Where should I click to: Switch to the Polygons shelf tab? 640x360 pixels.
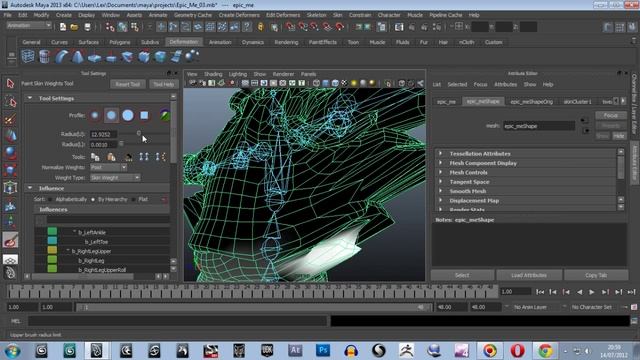(x=120, y=42)
